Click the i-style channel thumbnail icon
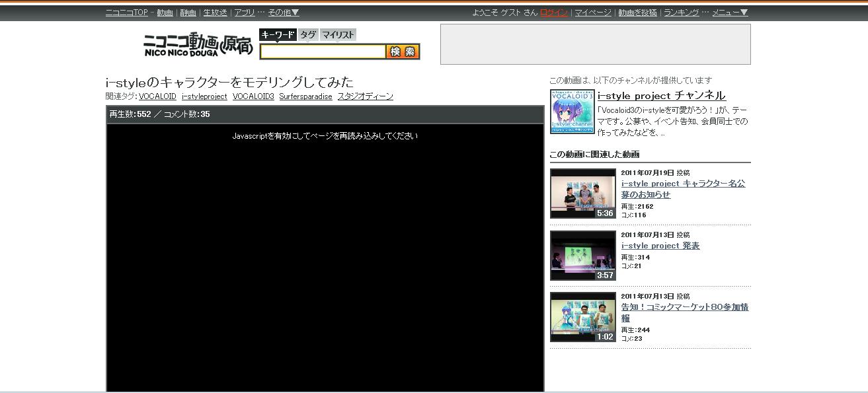The height and width of the screenshot is (393, 868). 572,112
